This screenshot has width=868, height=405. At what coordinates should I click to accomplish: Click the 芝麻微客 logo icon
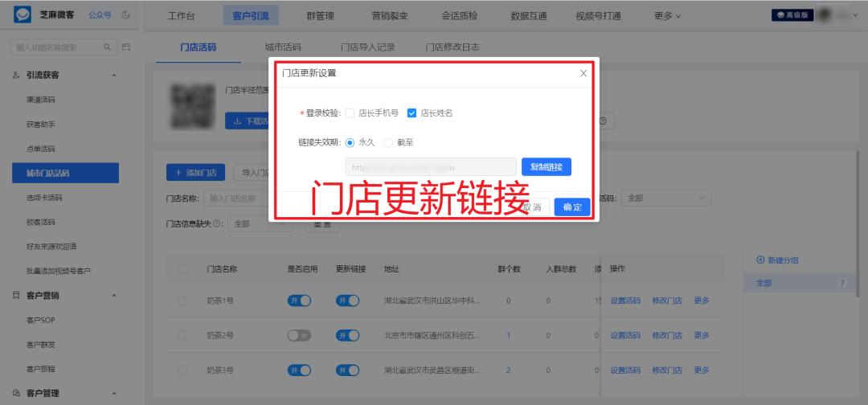(23, 15)
